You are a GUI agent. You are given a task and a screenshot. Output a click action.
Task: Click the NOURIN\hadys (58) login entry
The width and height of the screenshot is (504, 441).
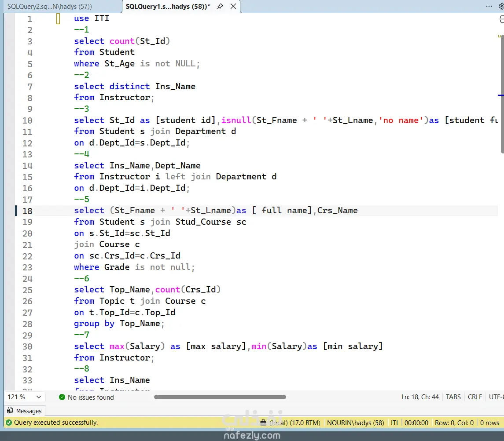(356, 423)
